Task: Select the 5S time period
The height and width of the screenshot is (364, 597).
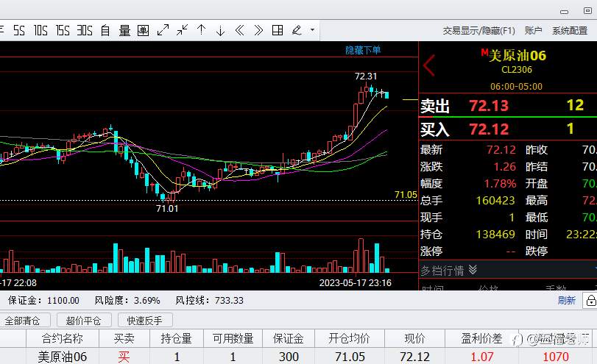Action: pos(19,30)
